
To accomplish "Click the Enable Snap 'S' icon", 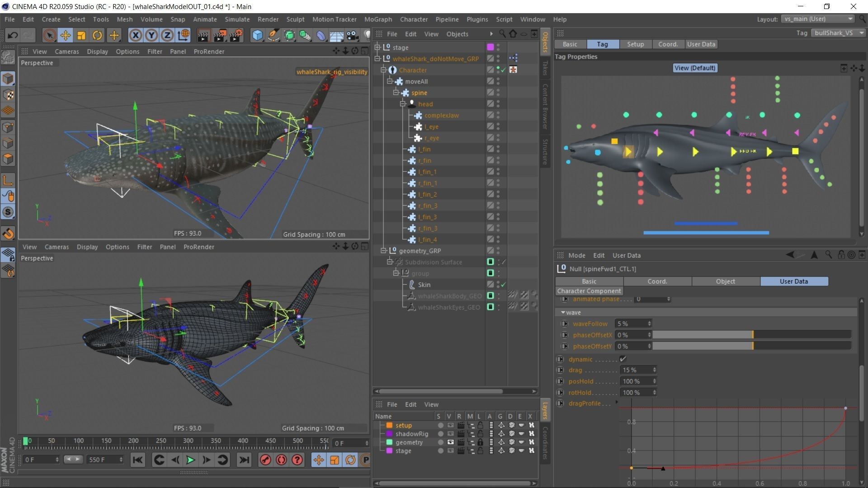I will point(8,212).
